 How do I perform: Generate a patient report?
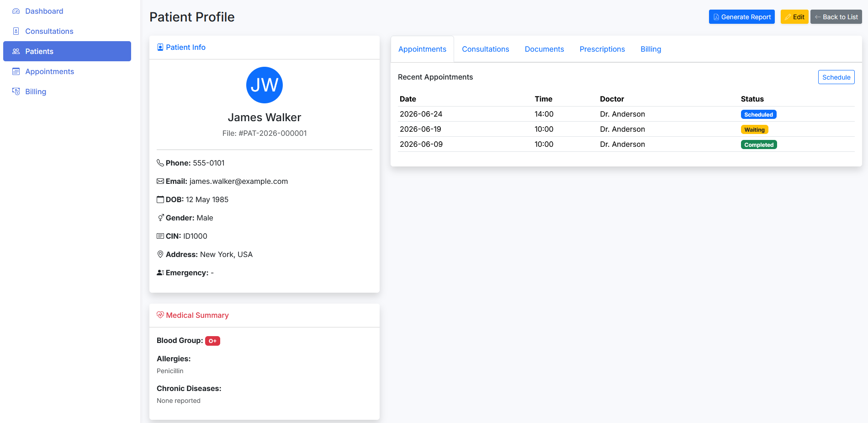coord(742,17)
